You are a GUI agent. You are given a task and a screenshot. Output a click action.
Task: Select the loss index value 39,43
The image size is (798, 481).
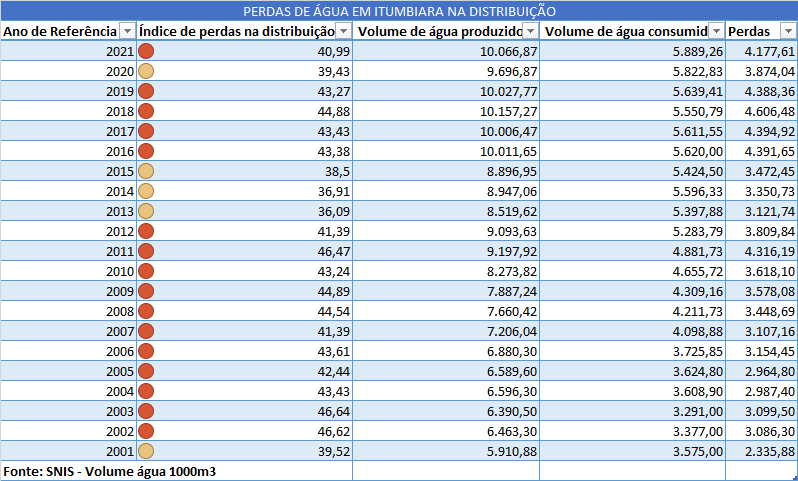(334, 71)
